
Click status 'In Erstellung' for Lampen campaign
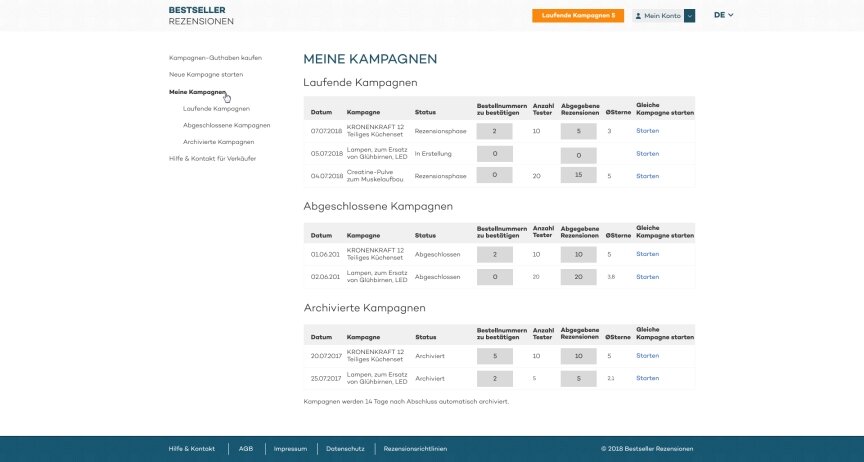(x=433, y=154)
